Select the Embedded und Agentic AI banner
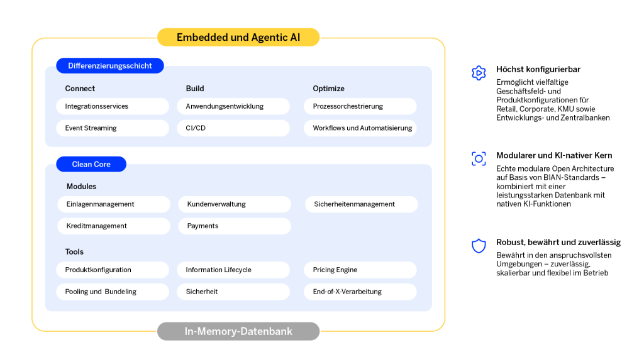 coord(238,37)
